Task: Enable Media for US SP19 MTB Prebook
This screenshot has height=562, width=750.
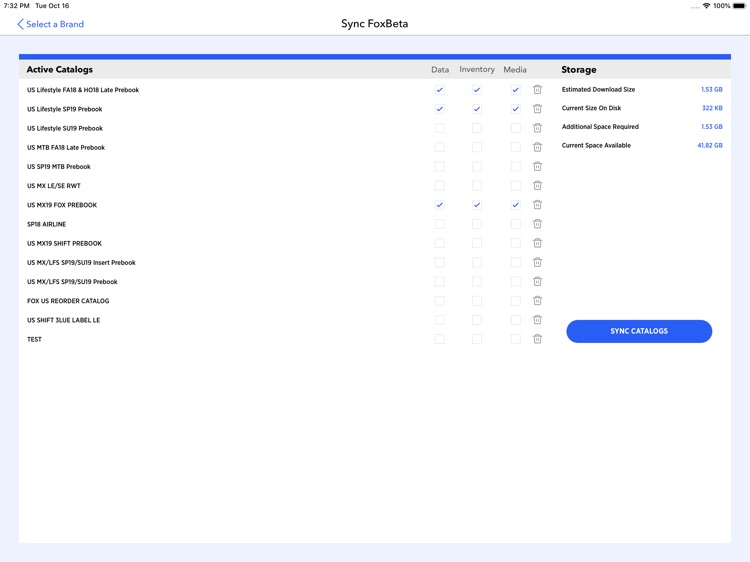Action: (515, 166)
